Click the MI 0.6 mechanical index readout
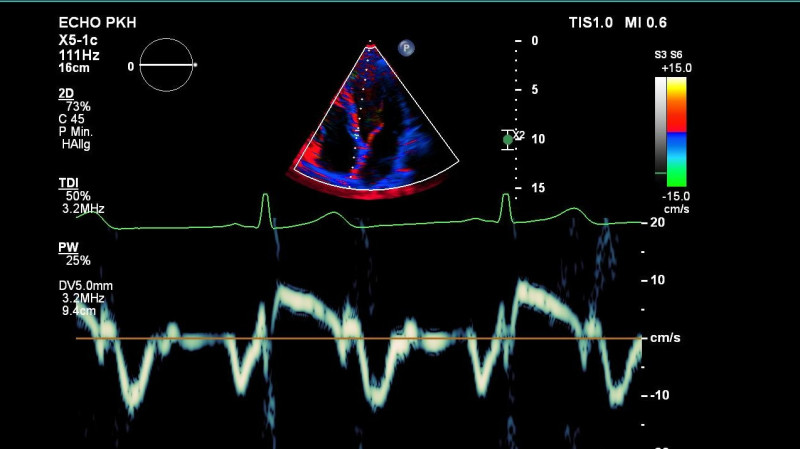The image size is (800, 449). click(645, 22)
